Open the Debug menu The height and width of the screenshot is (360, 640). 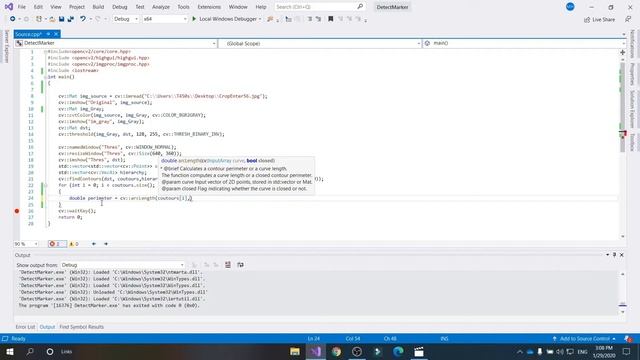120,7
